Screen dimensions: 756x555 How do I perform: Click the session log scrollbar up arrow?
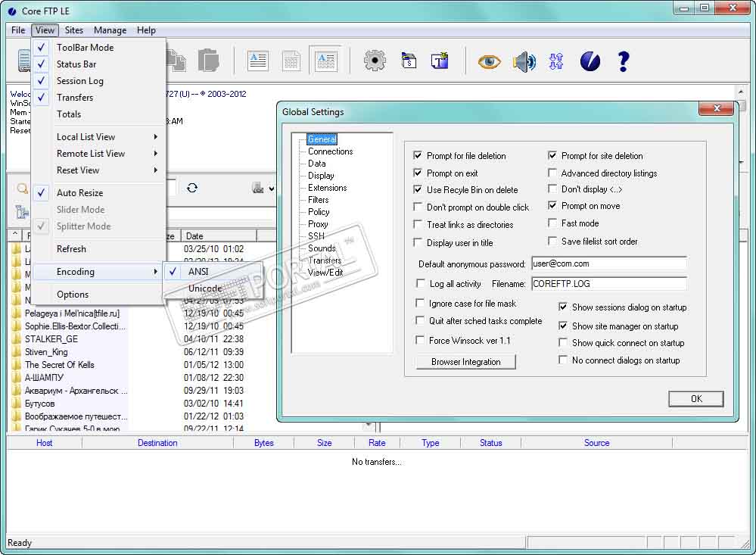point(741,92)
